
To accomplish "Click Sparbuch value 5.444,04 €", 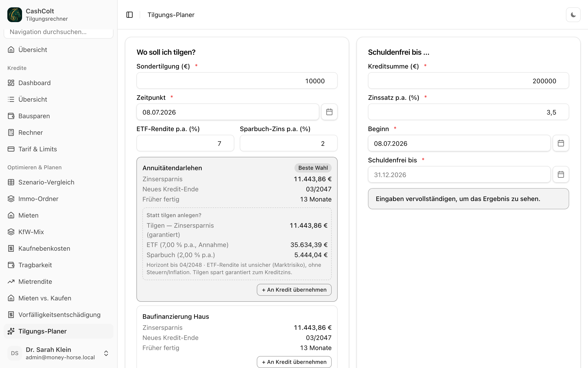I will (x=311, y=255).
